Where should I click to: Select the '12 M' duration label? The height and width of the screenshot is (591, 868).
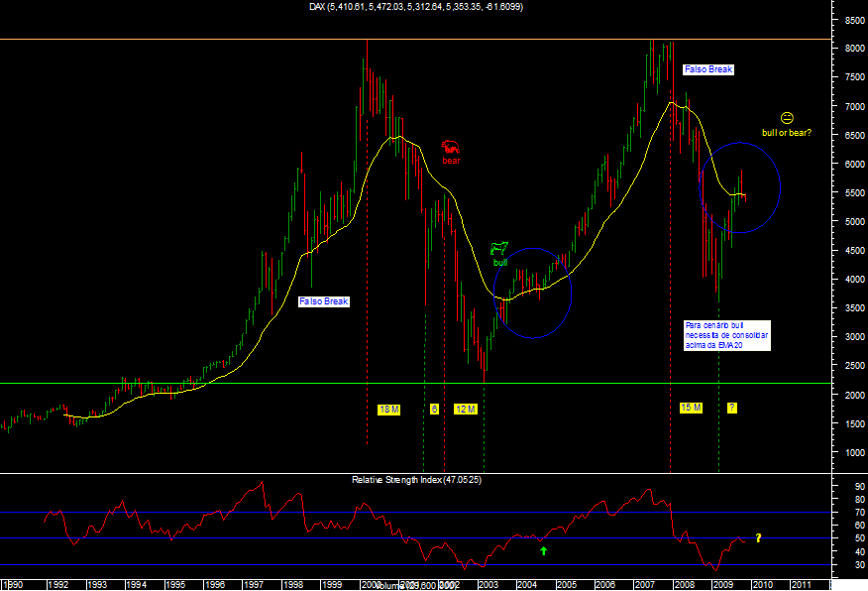[x=466, y=410]
